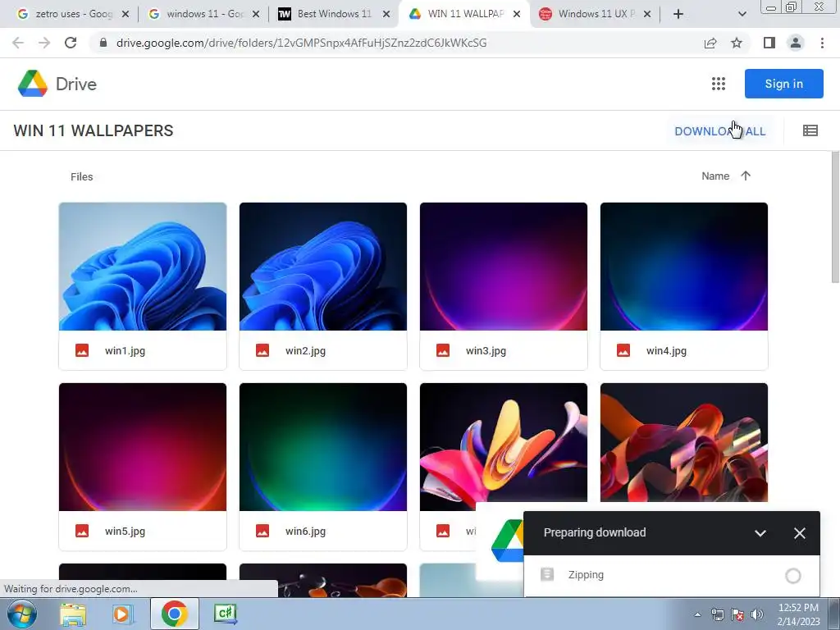Close the Preparing download panel
The width and height of the screenshot is (840, 630).
pos(799,533)
